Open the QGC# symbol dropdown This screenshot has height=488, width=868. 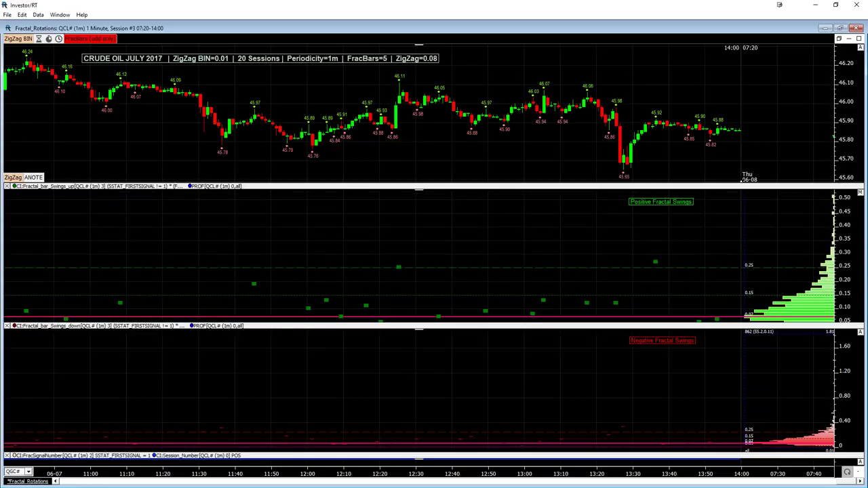point(28,471)
